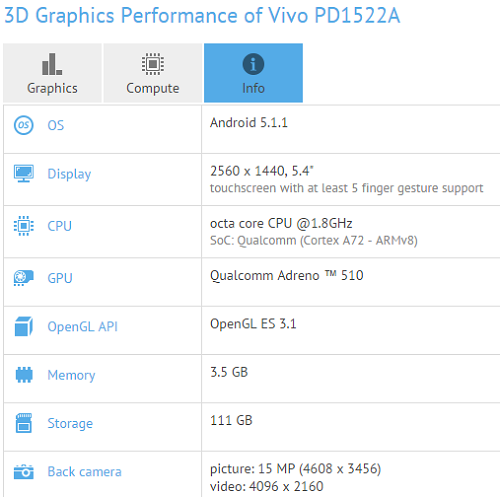Click the octa core CPU value

(x=281, y=223)
